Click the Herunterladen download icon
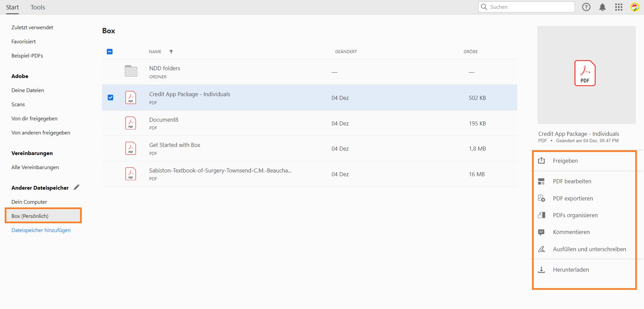This screenshot has height=309, width=644. click(x=541, y=270)
